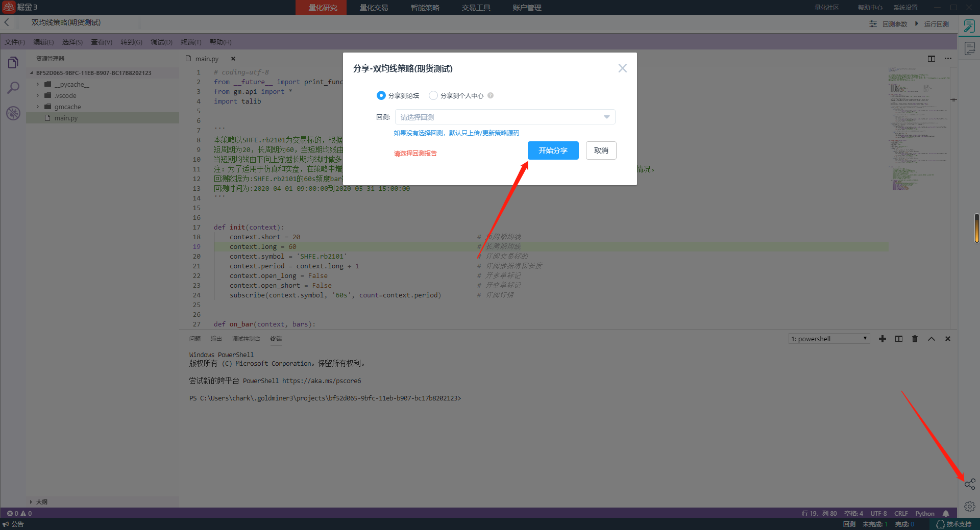The image size is (980, 530).
Task: Open the Search icon in the activity bar
Action: 13,88
